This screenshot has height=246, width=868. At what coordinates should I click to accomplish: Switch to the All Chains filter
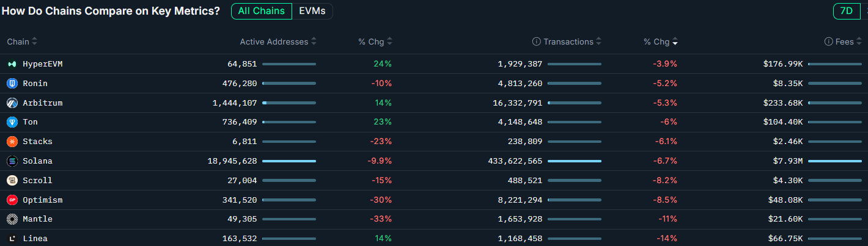pos(261,11)
